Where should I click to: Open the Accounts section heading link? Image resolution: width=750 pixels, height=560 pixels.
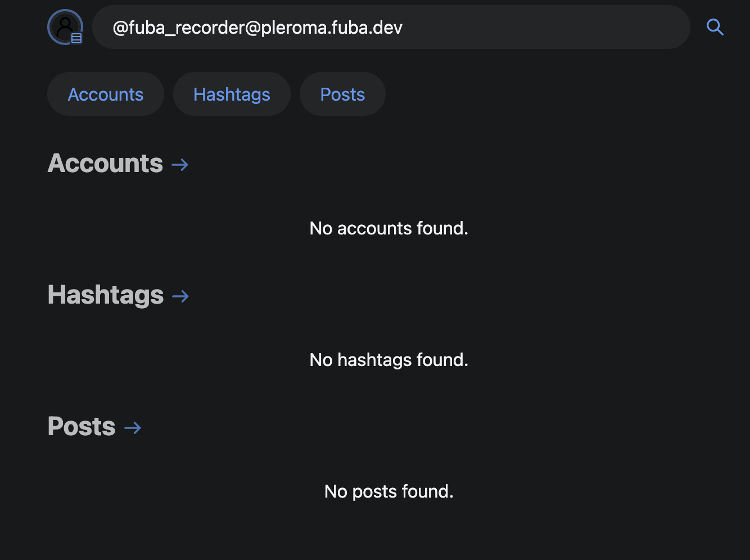click(105, 164)
